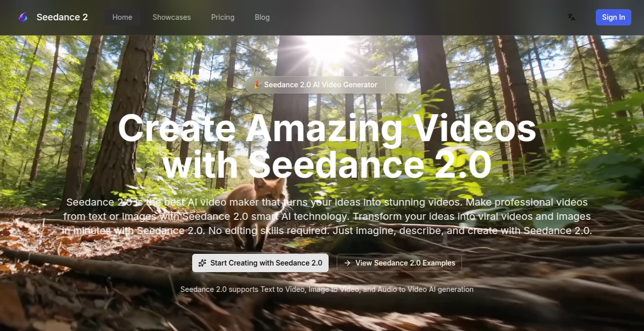This screenshot has width=644, height=331.
Task: Navigate to the Home menu item
Action: pos(122,17)
